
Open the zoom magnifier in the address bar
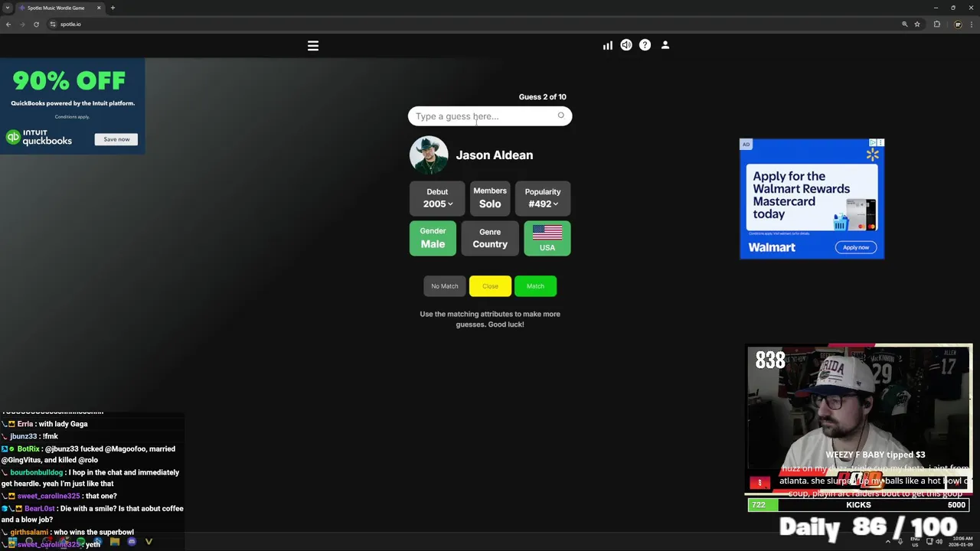click(x=904, y=24)
